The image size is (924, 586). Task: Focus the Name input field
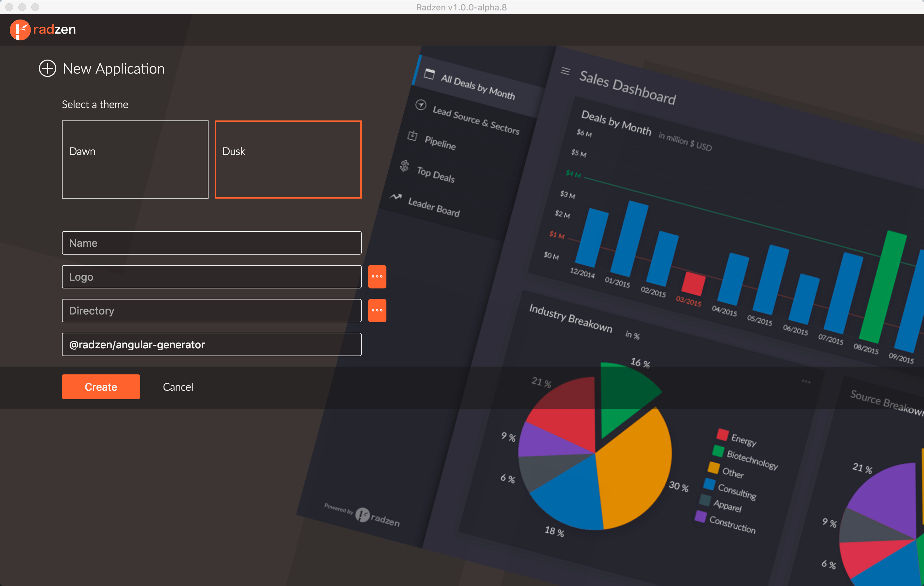[x=211, y=243]
